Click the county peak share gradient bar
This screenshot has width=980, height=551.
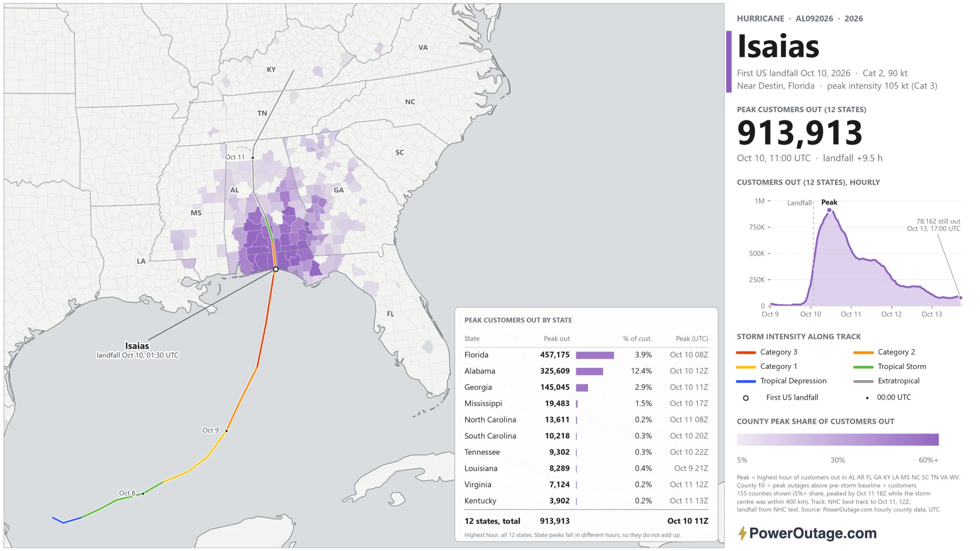837,439
